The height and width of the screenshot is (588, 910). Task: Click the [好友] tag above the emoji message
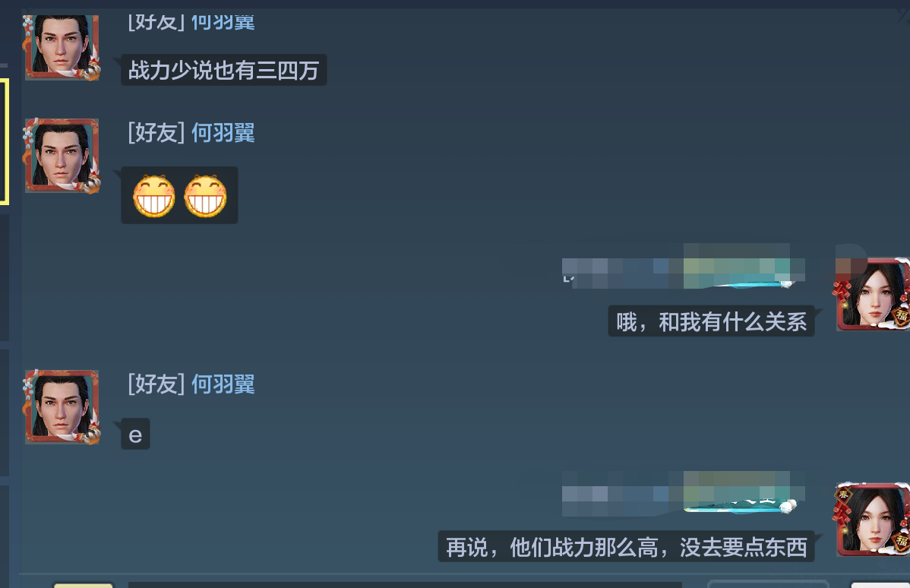pos(156,133)
